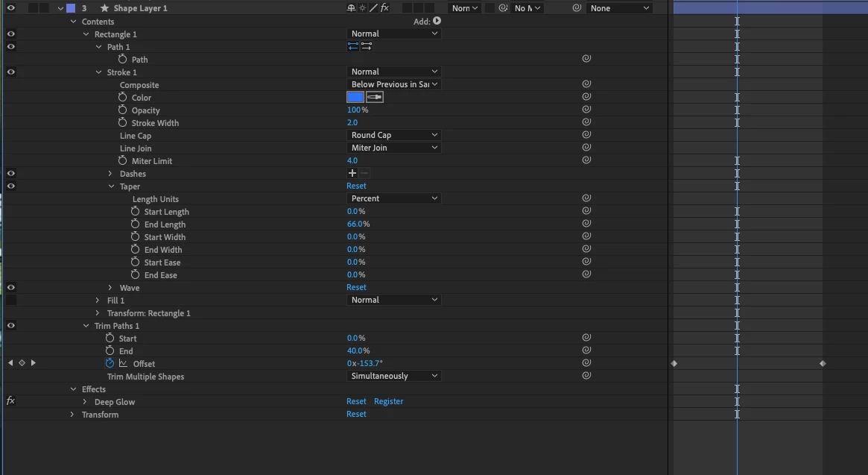Open the parent None dropdown
This screenshot has height=475, width=868.
coord(619,7)
